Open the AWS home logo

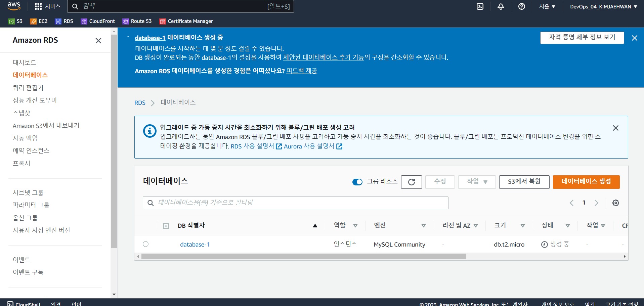tap(14, 6)
